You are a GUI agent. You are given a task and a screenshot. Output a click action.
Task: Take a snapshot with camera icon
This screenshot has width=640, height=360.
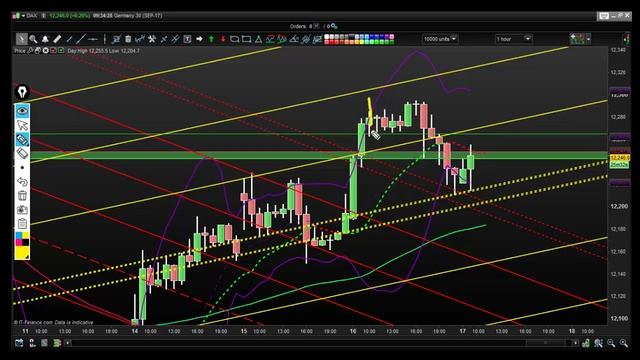pos(22,210)
